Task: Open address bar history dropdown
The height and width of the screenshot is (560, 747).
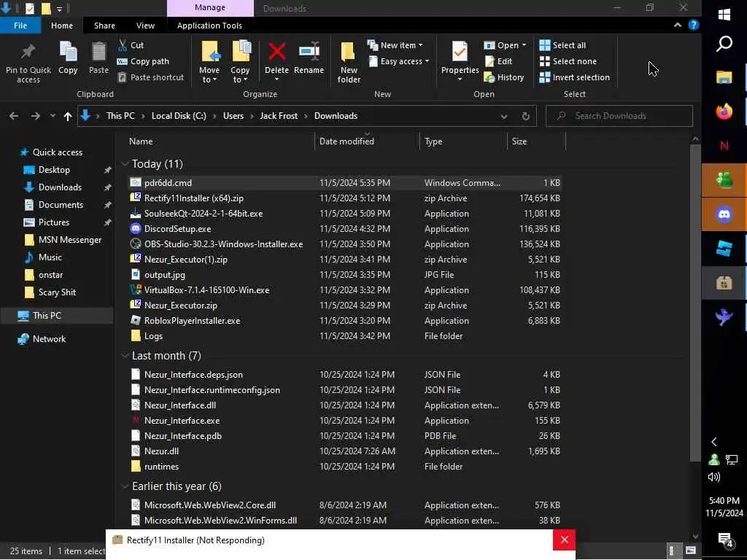Action: coord(503,116)
